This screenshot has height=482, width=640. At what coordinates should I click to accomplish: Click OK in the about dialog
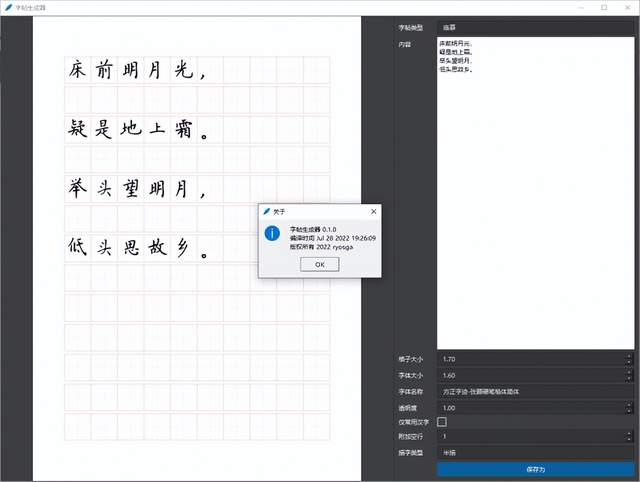(320, 264)
